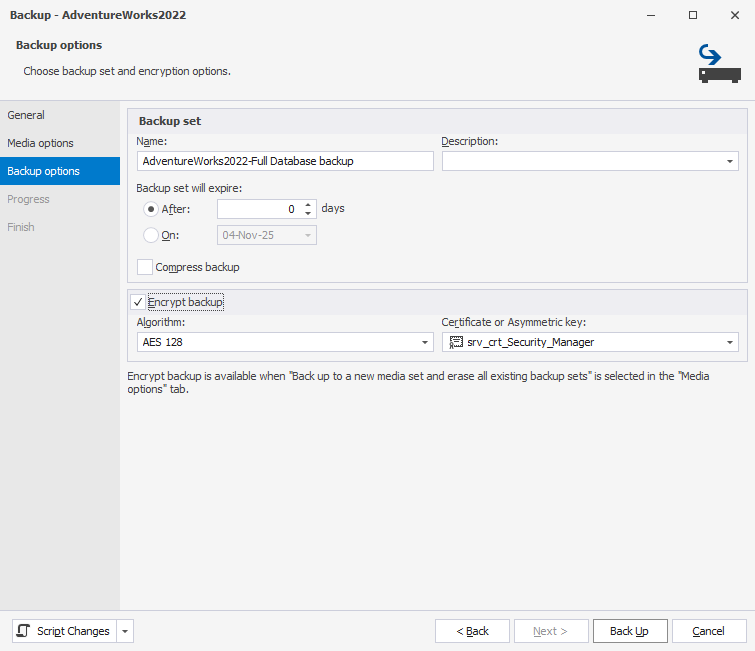
Task: Click the Back Up button
Action: pyautogui.click(x=630, y=631)
